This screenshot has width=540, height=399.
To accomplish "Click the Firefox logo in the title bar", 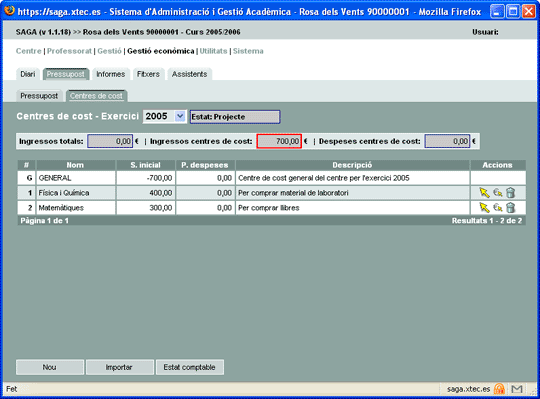I will (x=9, y=11).
